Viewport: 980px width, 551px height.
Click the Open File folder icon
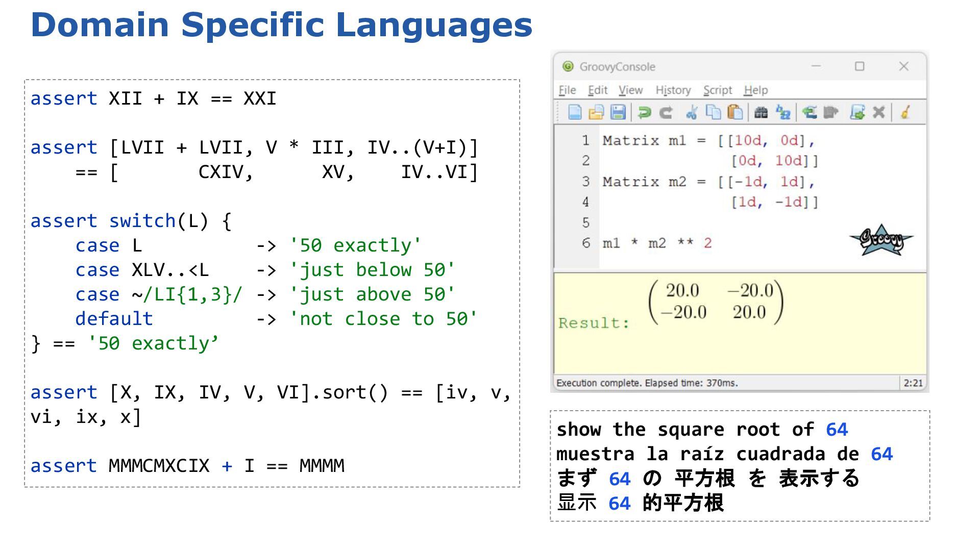click(596, 112)
